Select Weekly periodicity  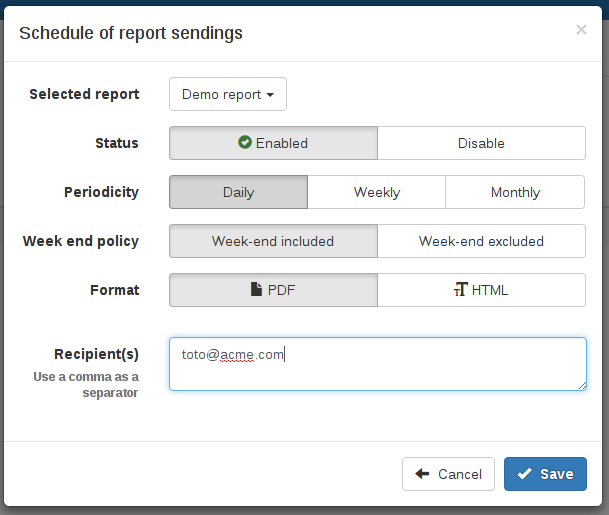pyautogui.click(x=377, y=192)
